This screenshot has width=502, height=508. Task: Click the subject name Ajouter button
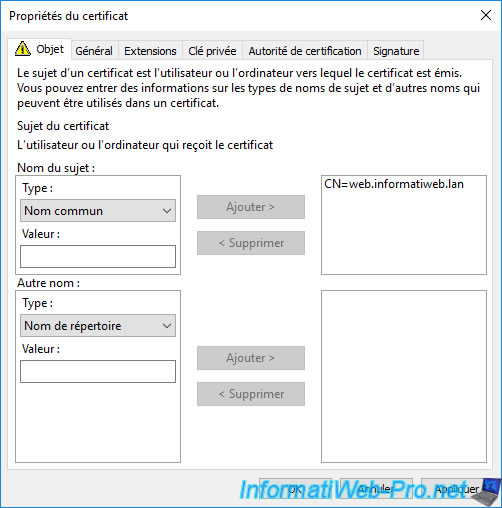(x=251, y=207)
